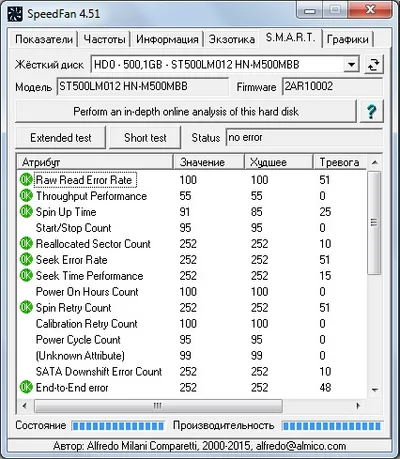The width and height of the screenshot is (400, 459).
Task: Select the Calibration Retry Count attribute
Action: [87, 324]
